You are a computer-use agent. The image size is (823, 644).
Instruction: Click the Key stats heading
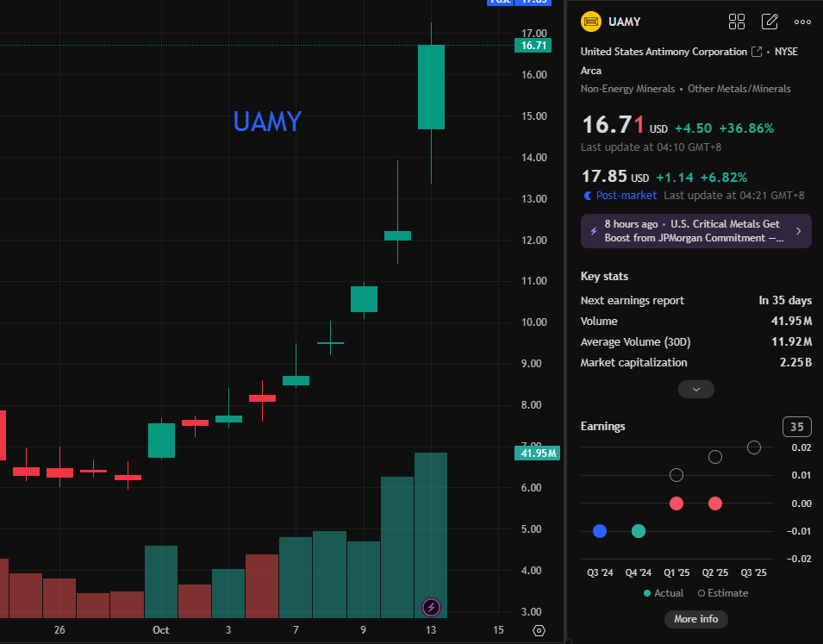pyautogui.click(x=604, y=276)
